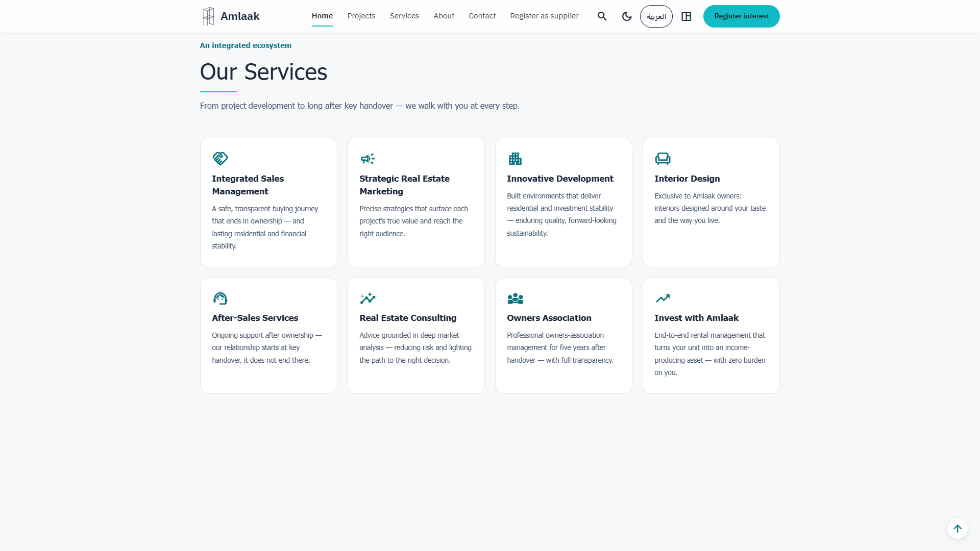
Task: Select the Owners Association card title
Action: [x=549, y=318]
